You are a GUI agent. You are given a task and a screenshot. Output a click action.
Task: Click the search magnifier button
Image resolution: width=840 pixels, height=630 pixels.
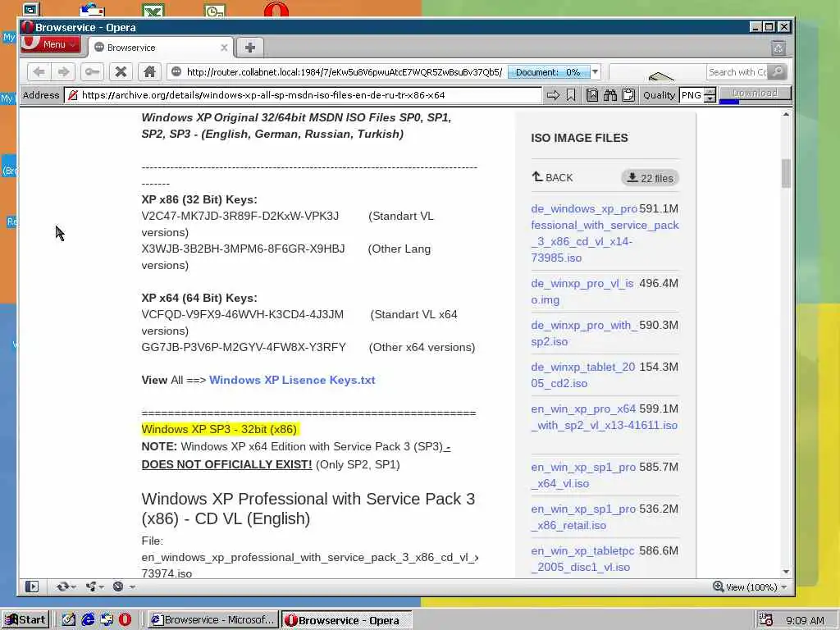pyautogui.click(x=778, y=72)
